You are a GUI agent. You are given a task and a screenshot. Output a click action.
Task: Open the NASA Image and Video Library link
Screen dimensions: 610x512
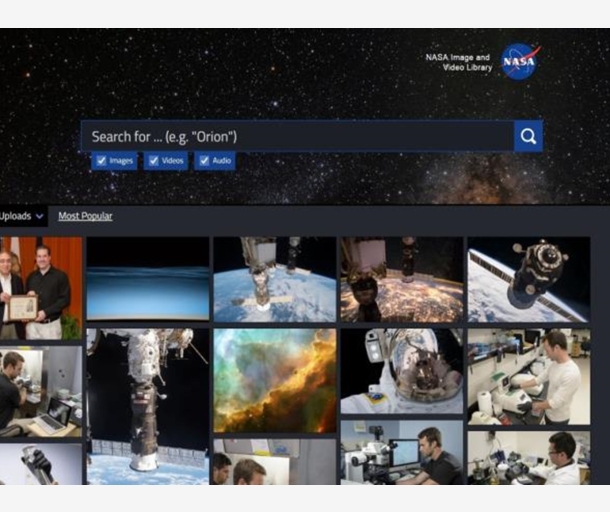(x=457, y=62)
